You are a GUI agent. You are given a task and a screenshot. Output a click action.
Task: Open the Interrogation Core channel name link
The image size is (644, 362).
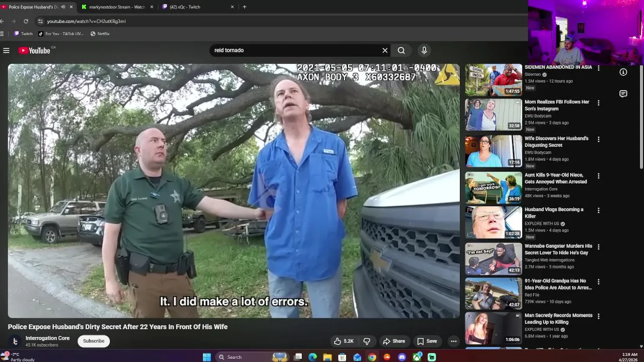pyautogui.click(x=47, y=338)
